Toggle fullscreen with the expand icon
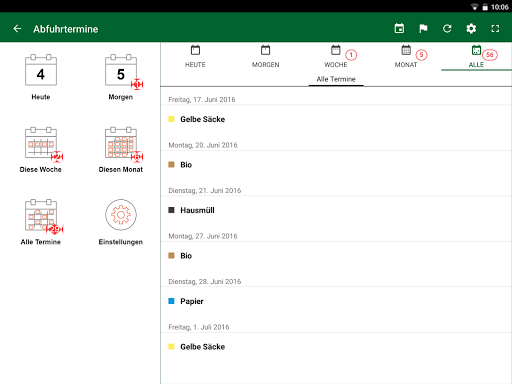The width and height of the screenshot is (512, 384). click(495, 29)
